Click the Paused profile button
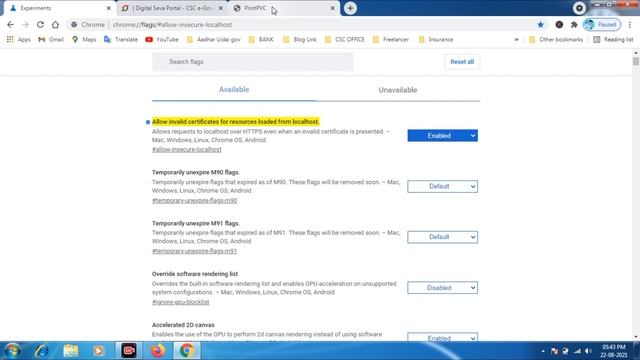This screenshot has height=360, width=640. (x=602, y=24)
